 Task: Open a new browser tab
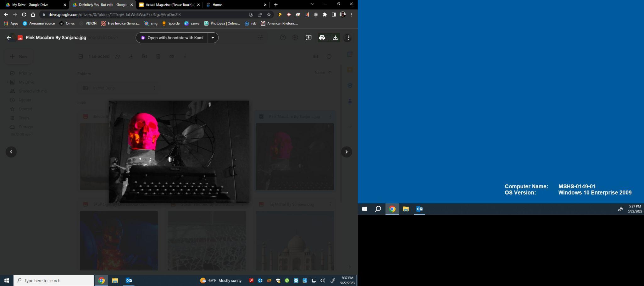[276, 5]
